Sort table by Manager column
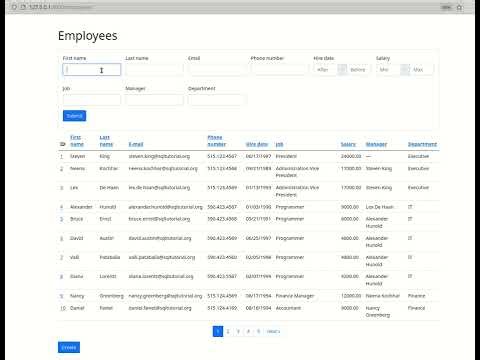Viewport: 480px width, 360px height. click(x=376, y=144)
